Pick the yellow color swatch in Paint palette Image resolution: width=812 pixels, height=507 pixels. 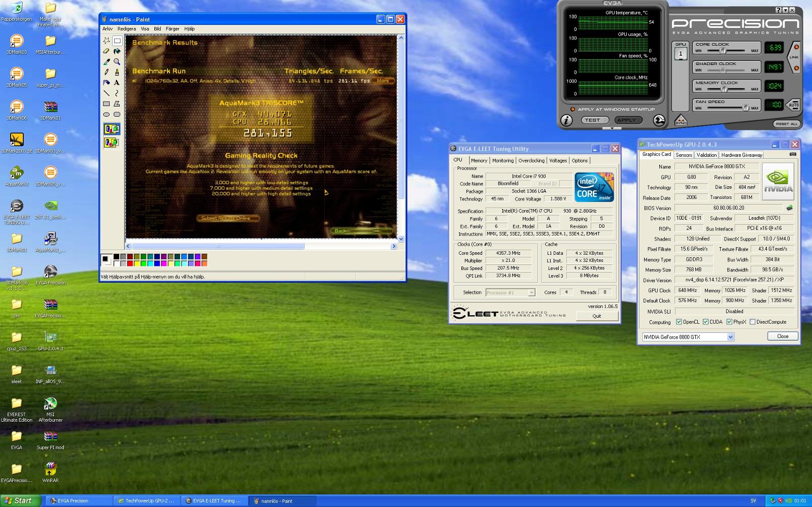(x=137, y=263)
